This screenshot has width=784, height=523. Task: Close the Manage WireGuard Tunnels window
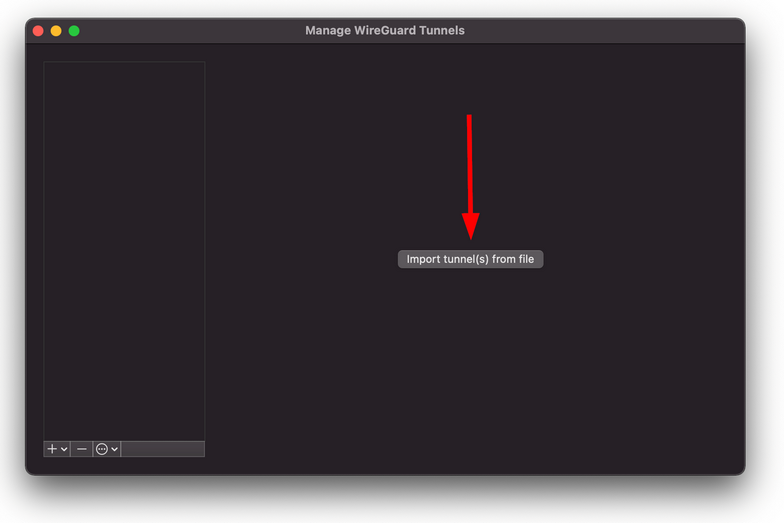[x=38, y=31]
